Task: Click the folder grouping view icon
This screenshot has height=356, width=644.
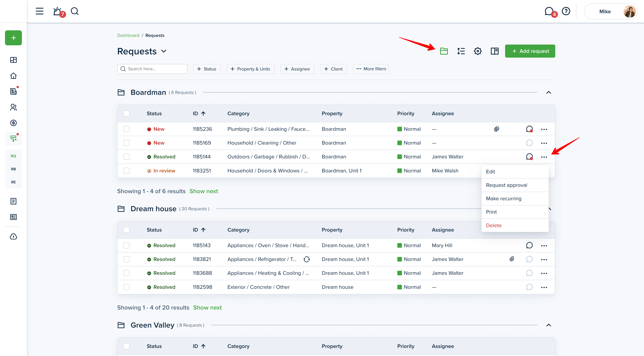Action: [x=444, y=51]
